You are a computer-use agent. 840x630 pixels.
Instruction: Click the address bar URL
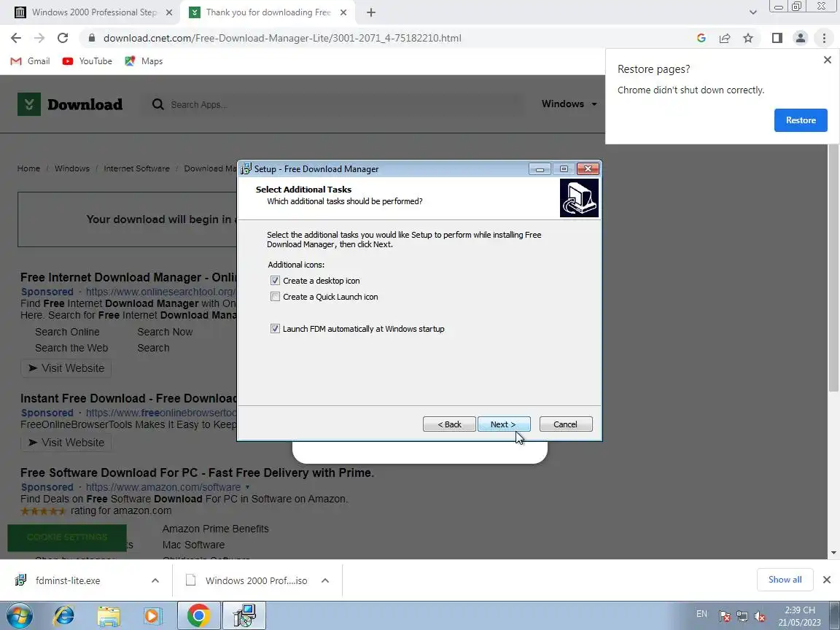click(282, 38)
